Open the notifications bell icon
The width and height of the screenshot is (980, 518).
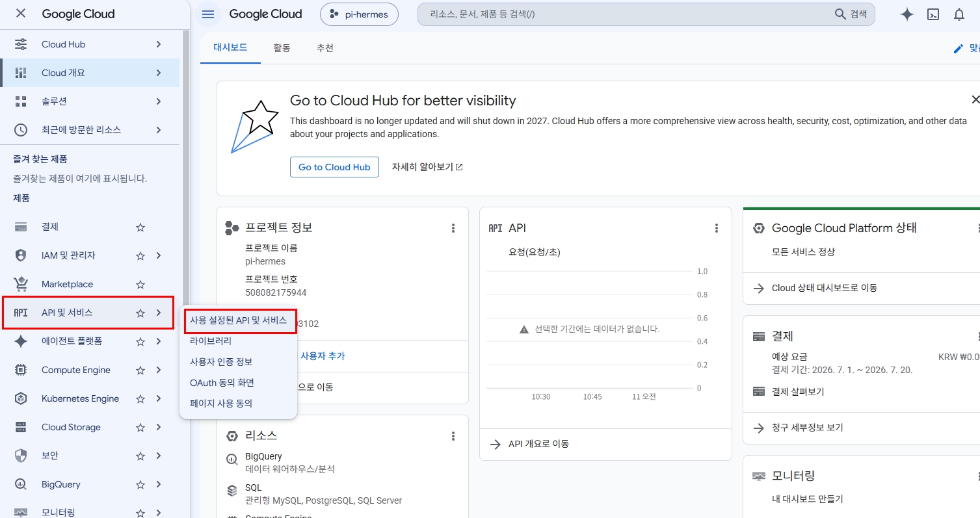coord(959,14)
